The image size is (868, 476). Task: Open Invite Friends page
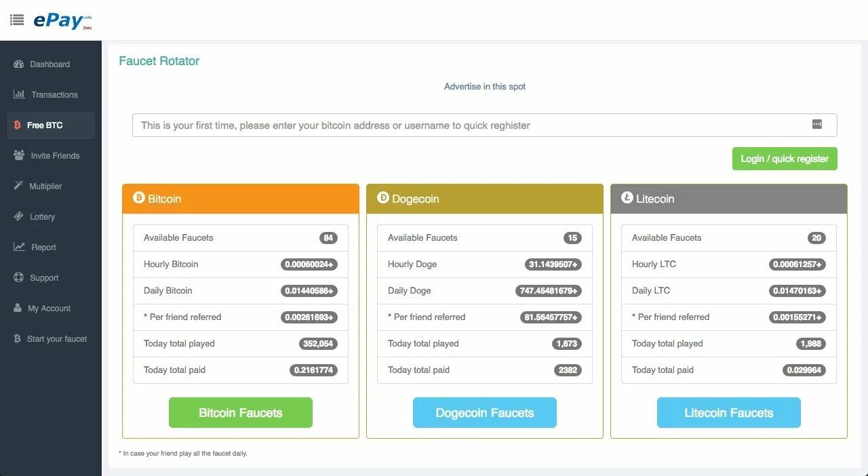[x=51, y=156]
